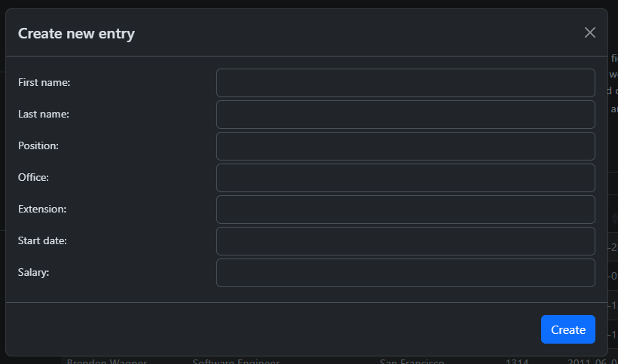
Task: Click the Create button
Action: (x=568, y=329)
